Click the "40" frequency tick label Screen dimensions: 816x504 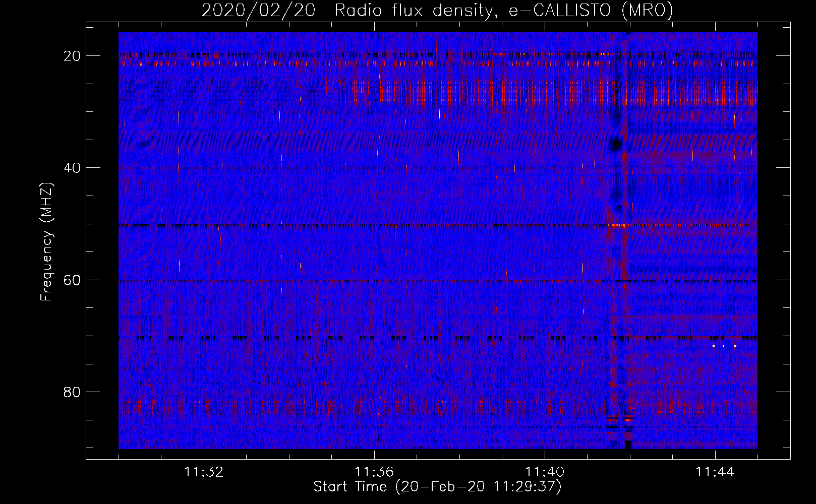point(72,168)
